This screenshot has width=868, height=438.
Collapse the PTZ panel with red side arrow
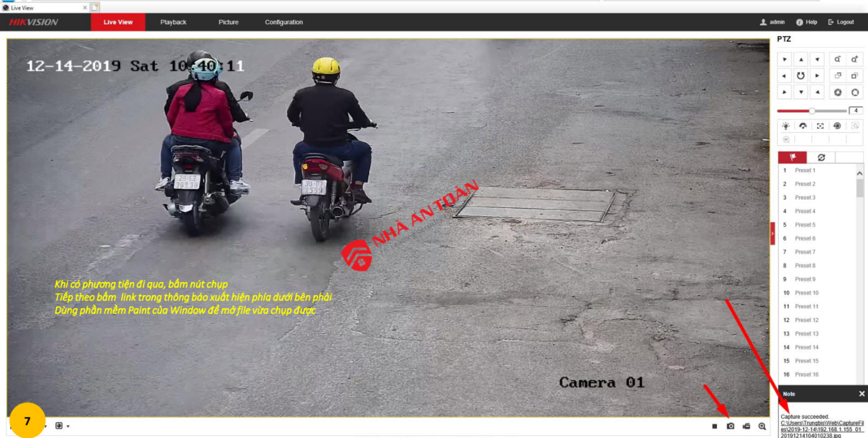pyautogui.click(x=773, y=233)
